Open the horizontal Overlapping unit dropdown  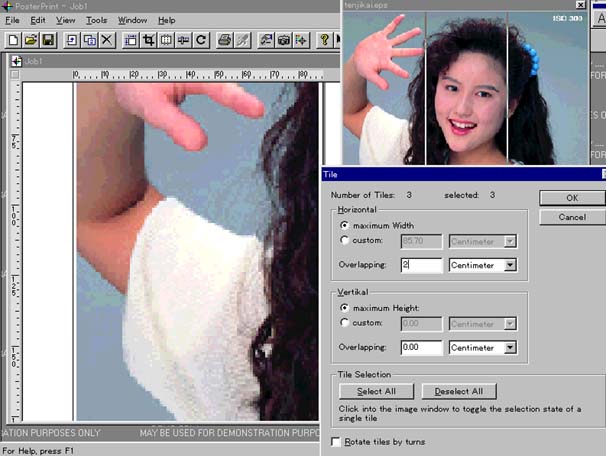tap(510, 265)
